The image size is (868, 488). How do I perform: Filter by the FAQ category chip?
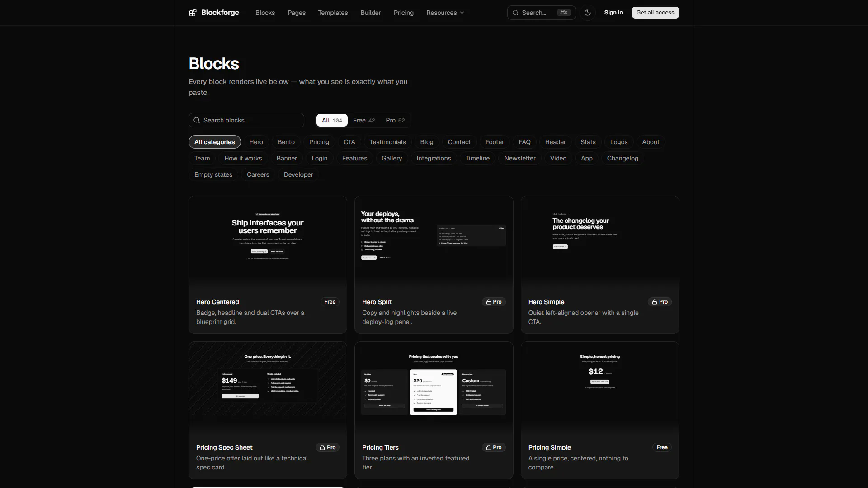coord(524,142)
